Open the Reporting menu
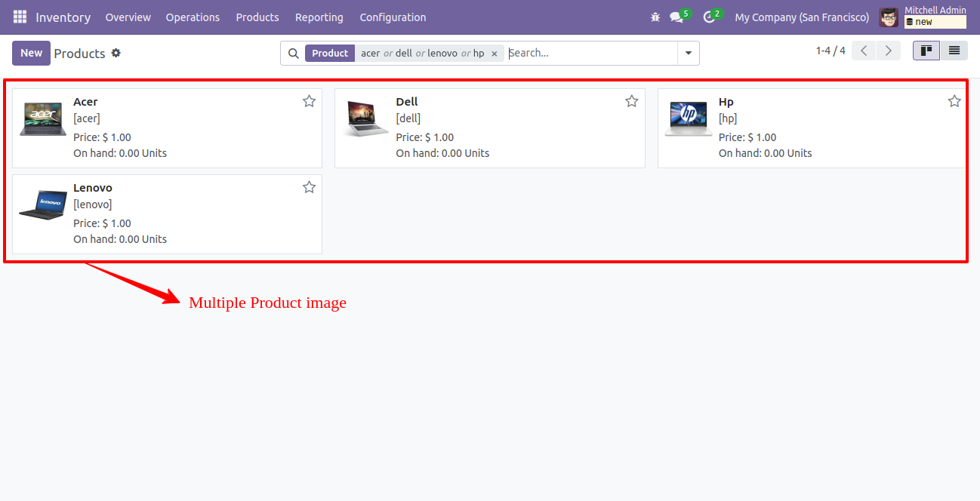This screenshot has height=501, width=980. tap(319, 17)
